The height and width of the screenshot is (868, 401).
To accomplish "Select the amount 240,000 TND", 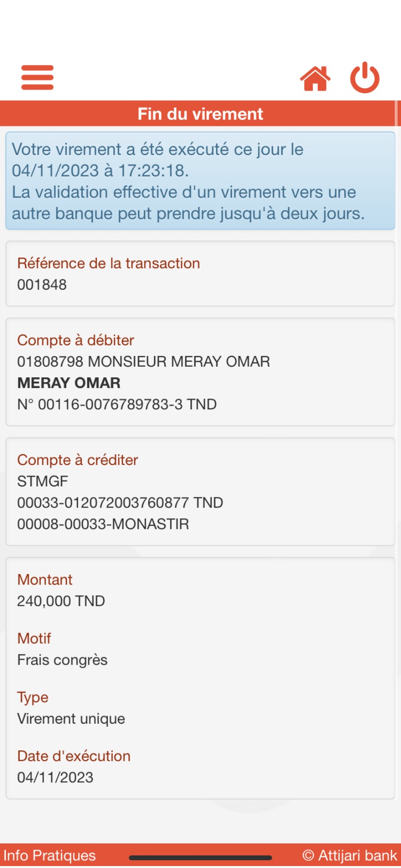I will 61,601.
